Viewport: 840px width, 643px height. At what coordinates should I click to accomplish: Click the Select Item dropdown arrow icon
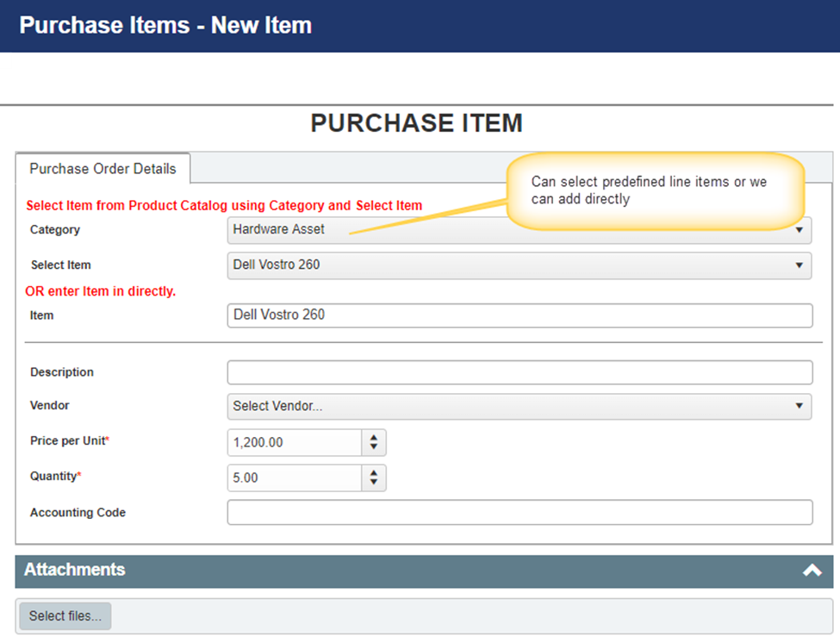800,265
